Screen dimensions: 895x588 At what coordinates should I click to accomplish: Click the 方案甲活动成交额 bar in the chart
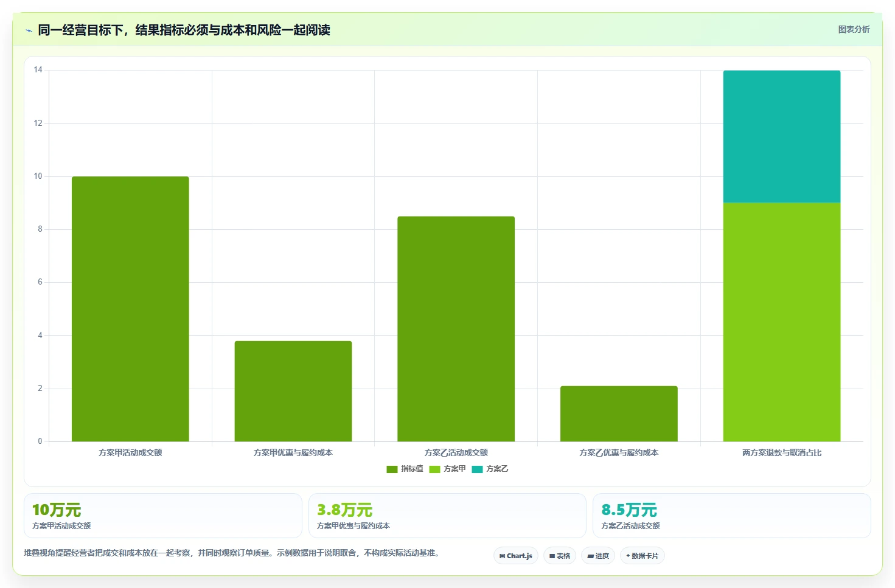[130, 309]
